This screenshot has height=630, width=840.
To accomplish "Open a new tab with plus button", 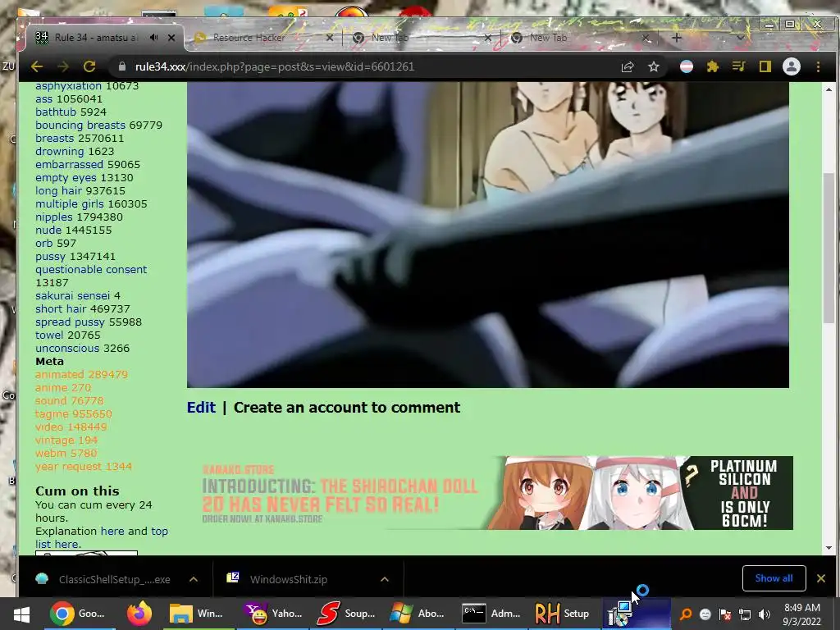I will click(676, 38).
